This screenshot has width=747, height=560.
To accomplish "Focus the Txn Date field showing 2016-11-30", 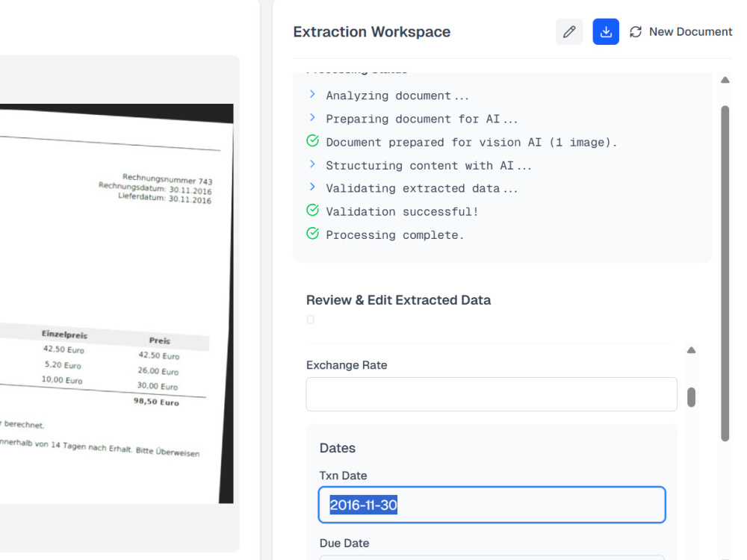I will [492, 505].
